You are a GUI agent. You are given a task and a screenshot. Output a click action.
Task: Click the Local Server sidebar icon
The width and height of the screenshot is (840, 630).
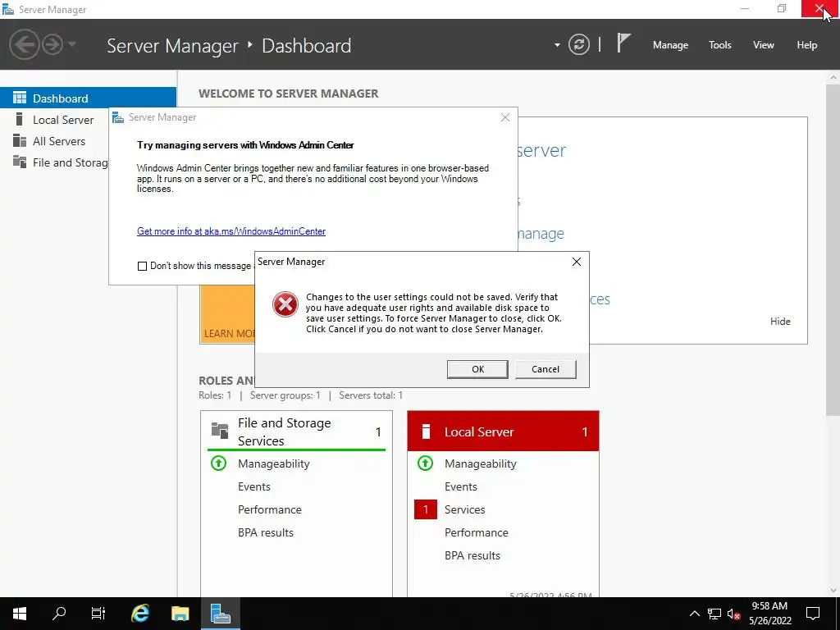(x=20, y=119)
